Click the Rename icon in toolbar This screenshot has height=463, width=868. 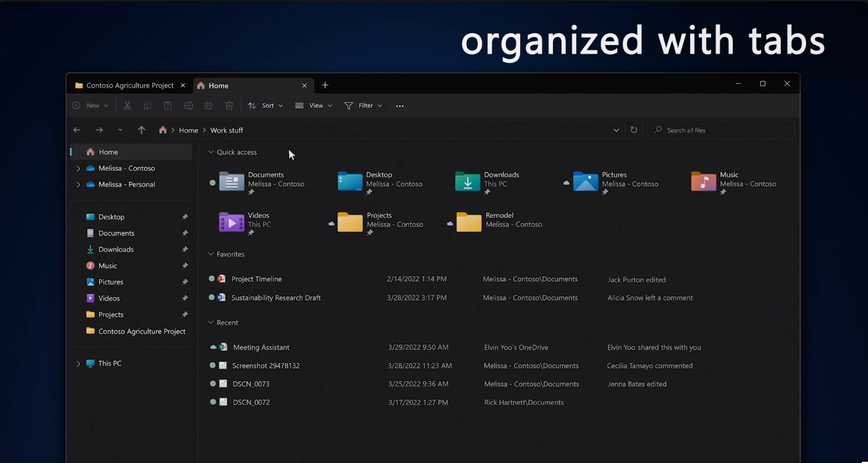[x=188, y=106]
